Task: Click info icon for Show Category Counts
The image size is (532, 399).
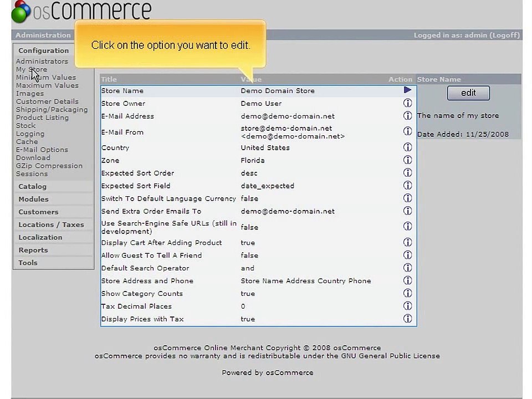Action: [x=407, y=293]
